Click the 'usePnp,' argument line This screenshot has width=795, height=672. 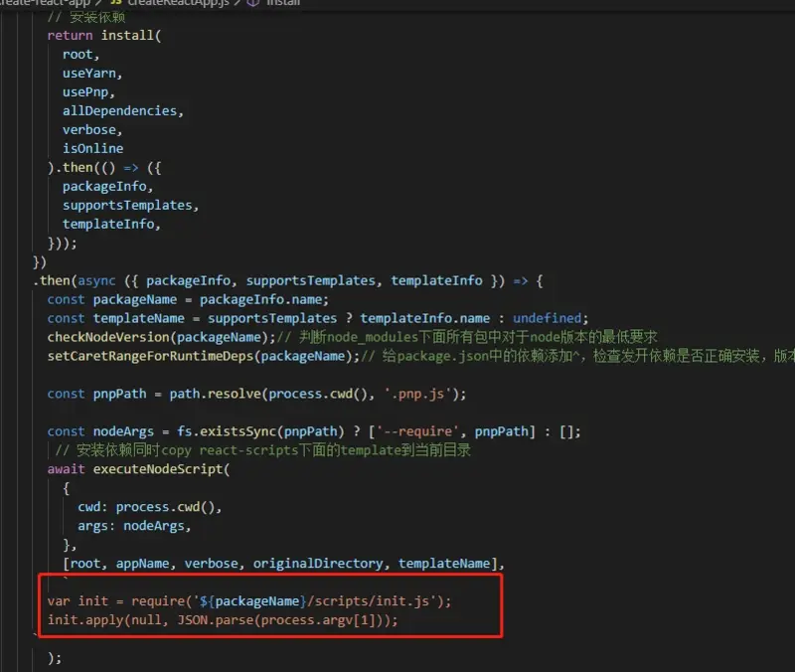click(x=88, y=92)
